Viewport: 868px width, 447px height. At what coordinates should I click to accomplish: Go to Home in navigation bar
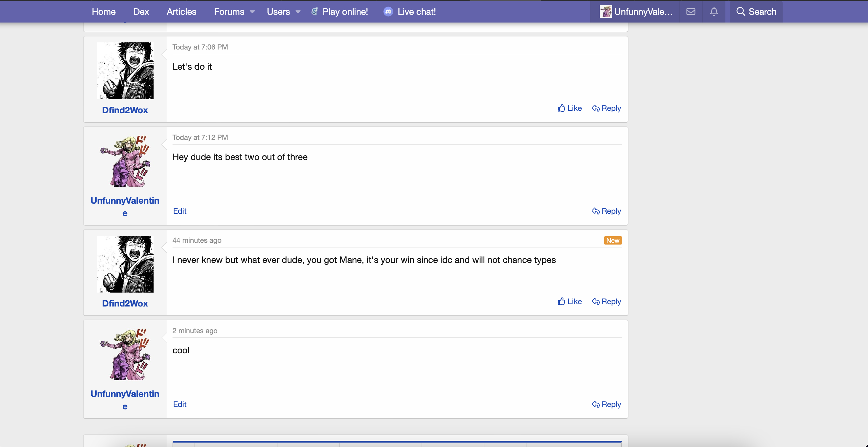pyautogui.click(x=104, y=12)
